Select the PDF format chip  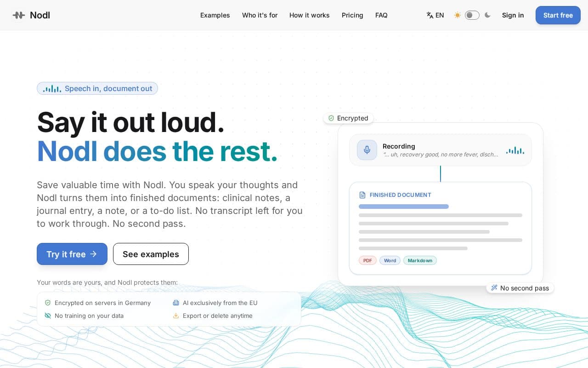pyautogui.click(x=367, y=260)
